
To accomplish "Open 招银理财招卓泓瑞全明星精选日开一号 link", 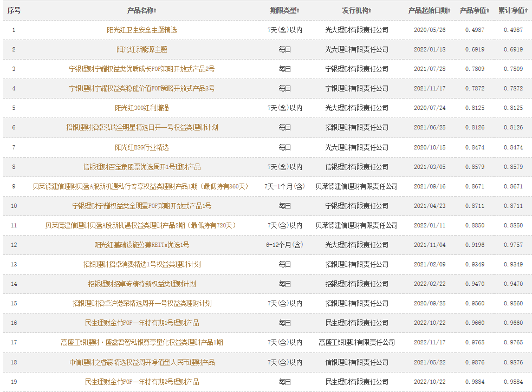I will 141,128.
